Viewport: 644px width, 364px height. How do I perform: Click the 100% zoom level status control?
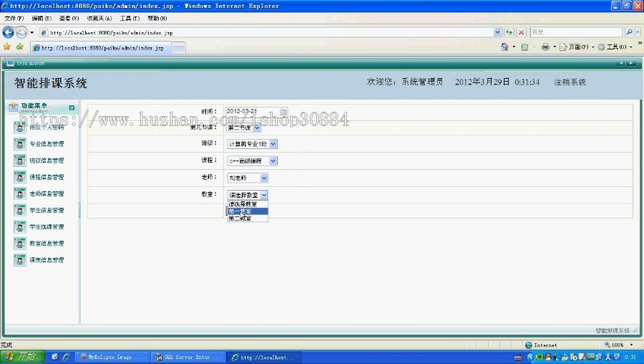(615, 345)
